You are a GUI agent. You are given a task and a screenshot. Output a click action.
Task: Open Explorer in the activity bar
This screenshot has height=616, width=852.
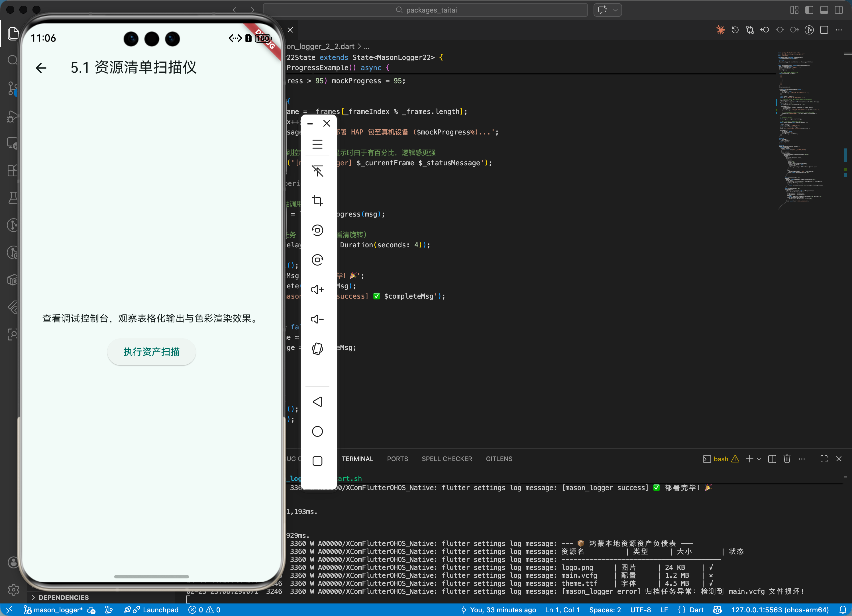(13, 33)
